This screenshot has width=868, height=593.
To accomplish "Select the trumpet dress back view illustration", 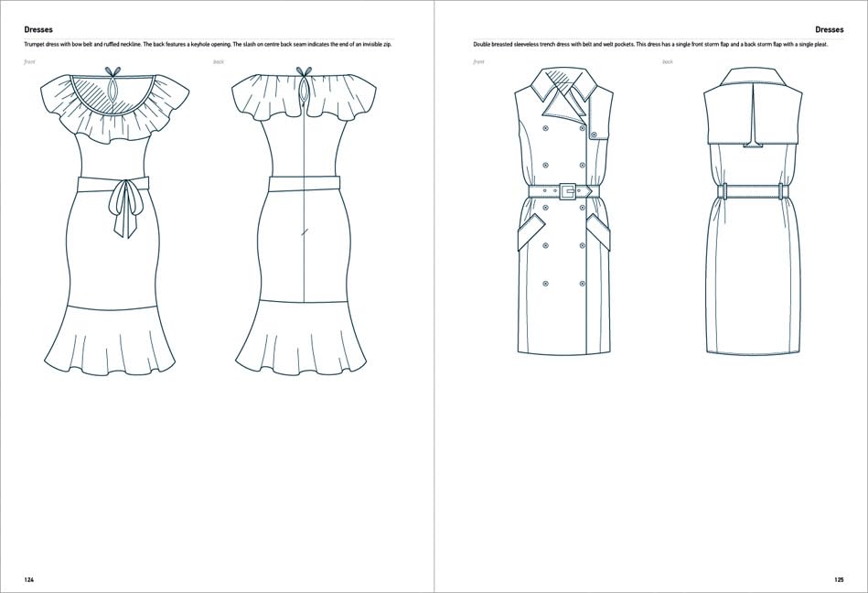I will (x=302, y=220).
